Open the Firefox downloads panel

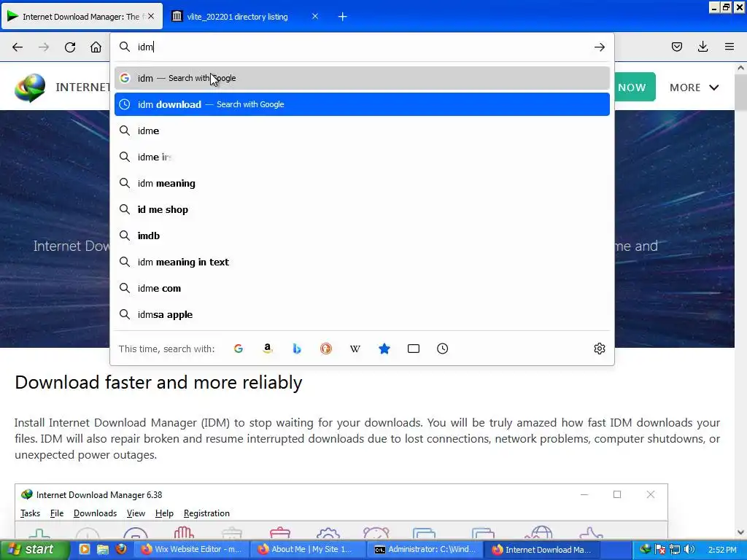(x=703, y=47)
